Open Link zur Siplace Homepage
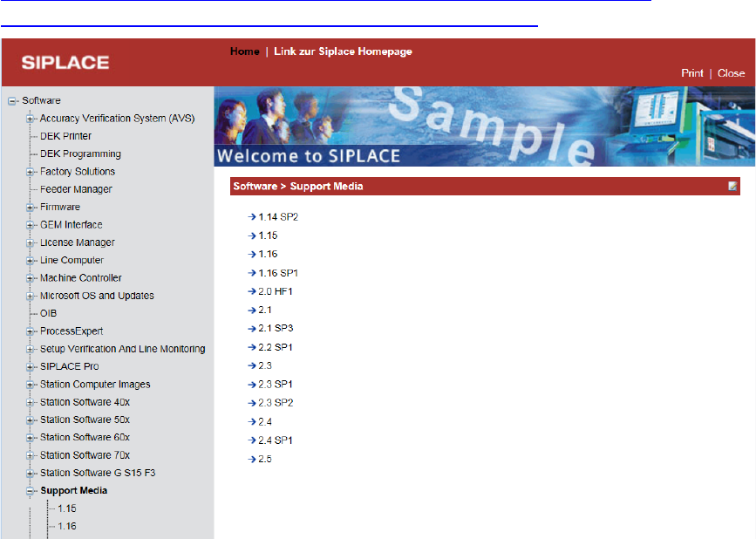Image resolution: width=756 pixels, height=539 pixels. [x=343, y=51]
